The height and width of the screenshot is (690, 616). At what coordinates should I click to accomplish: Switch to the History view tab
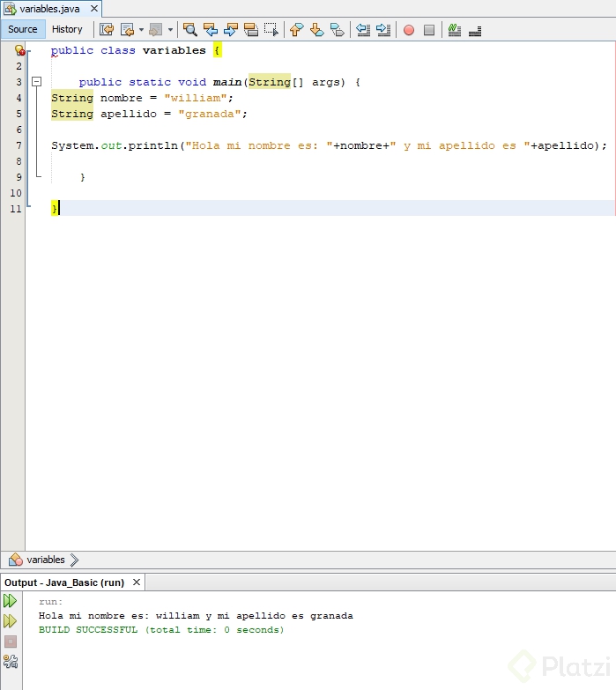[x=67, y=29]
